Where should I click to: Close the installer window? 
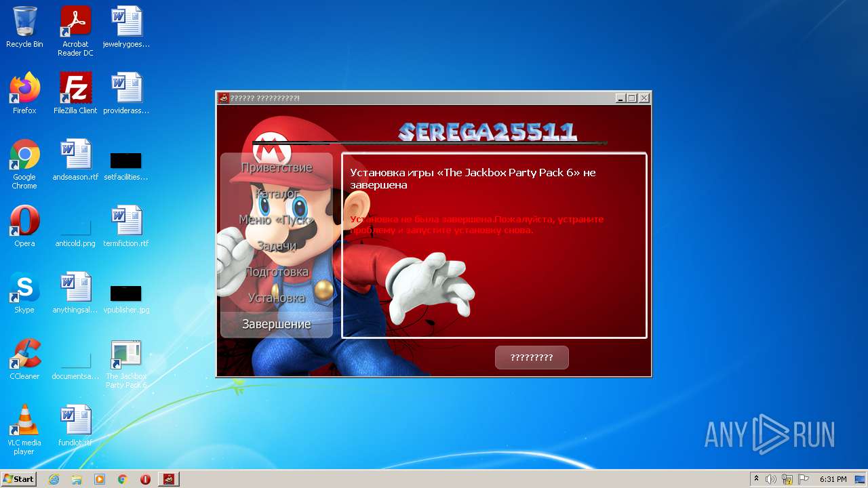(644, 98)
